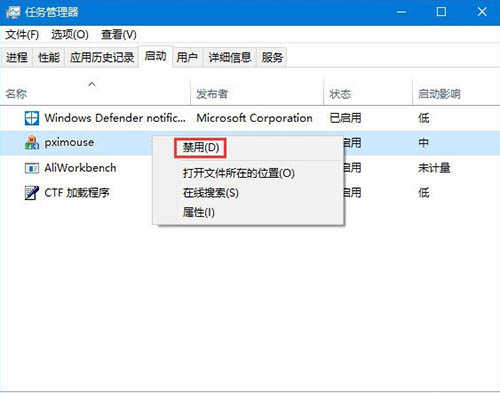The image size is (500, 393).
Task: Click the pximouse program icon
Action: [32, 143]
